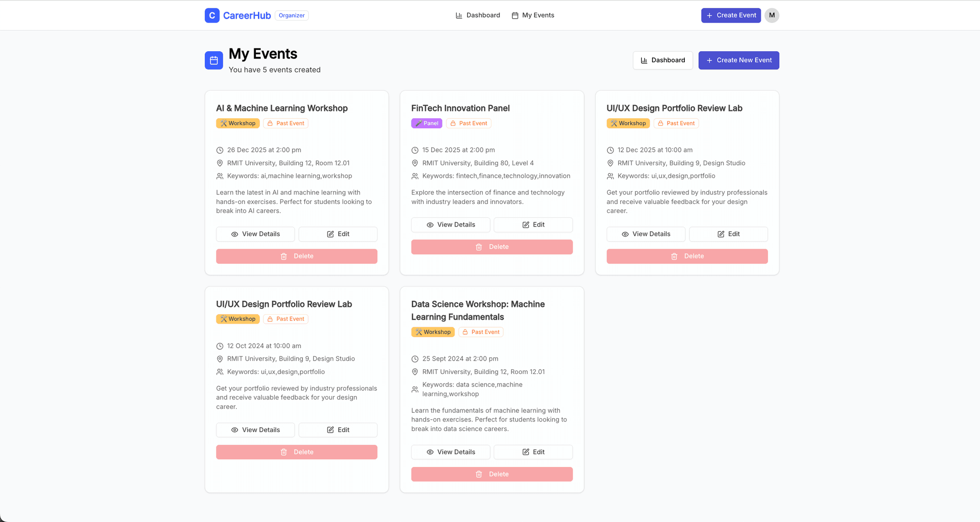This screenshot has height=522, width=980.
Task: Click the calendar icon beside My Events heading
Action: tap(214, 60)
